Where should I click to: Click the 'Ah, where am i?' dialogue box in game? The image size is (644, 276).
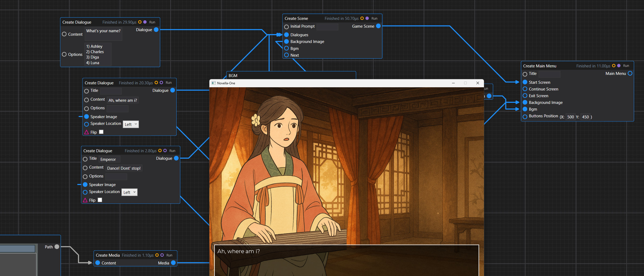coord(347,260)
